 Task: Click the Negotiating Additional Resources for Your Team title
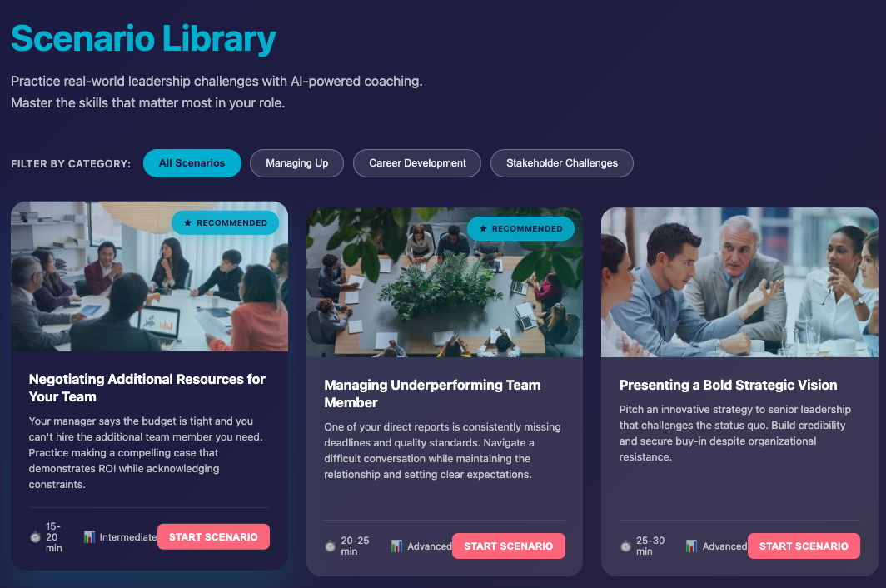(x=147, y=388)
